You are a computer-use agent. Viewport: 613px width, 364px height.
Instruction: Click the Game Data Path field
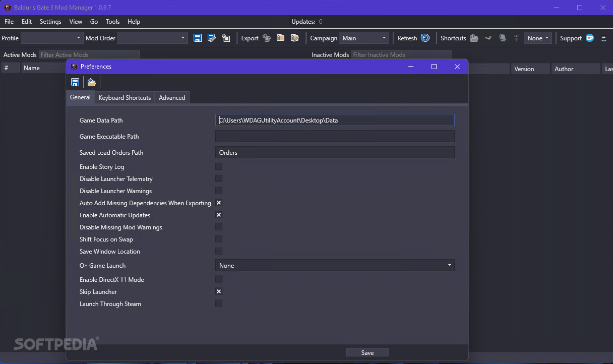pos(335,120)
